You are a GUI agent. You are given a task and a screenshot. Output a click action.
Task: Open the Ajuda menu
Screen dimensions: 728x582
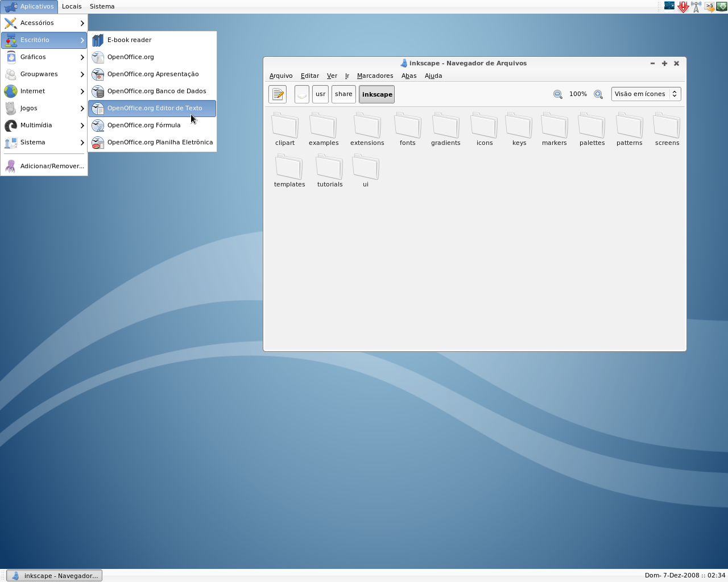point(433,76)
